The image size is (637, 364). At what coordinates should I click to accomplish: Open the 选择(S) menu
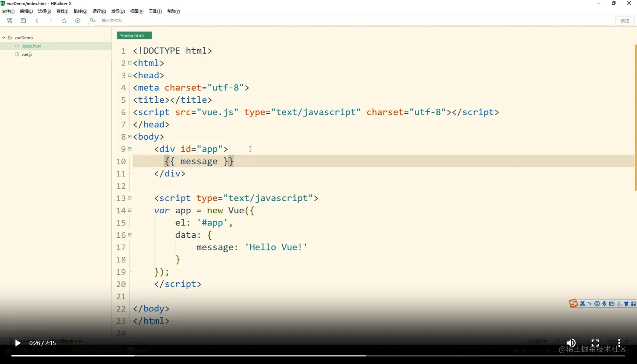pyautogui.click(x=44, y=11)
